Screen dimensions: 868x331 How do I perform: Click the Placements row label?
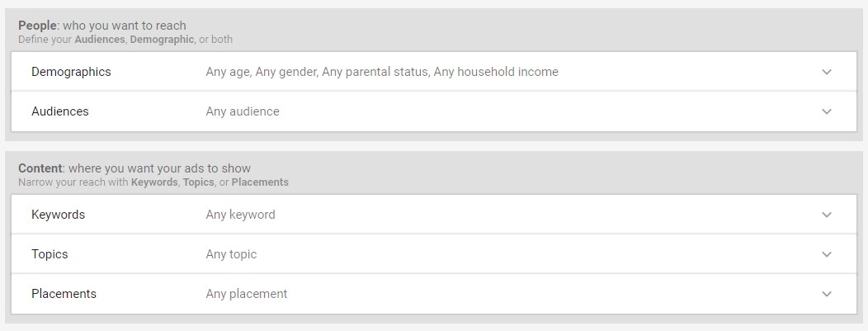pyautogui.click(x=64, y=294)
